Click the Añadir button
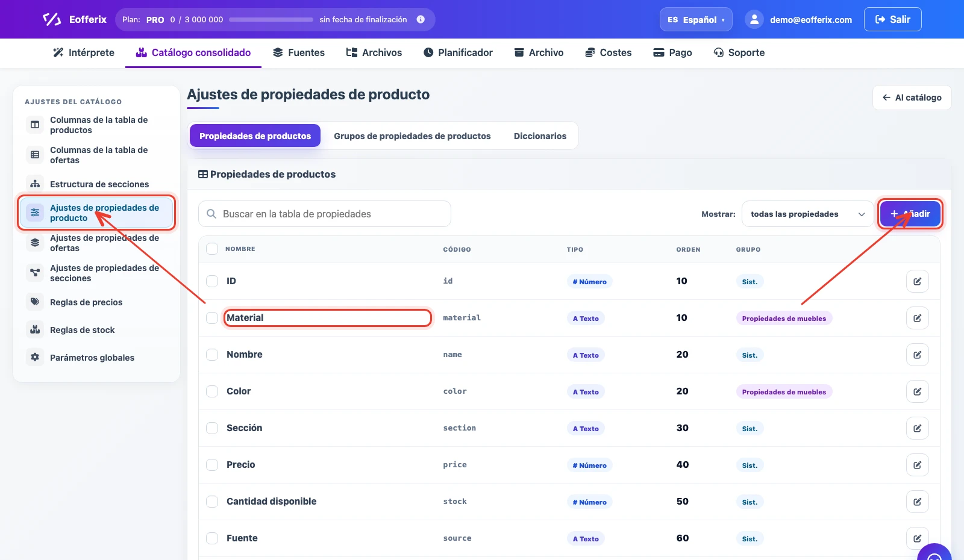The width and height of the screenshot is (964, 560). [x=910, y=214]
